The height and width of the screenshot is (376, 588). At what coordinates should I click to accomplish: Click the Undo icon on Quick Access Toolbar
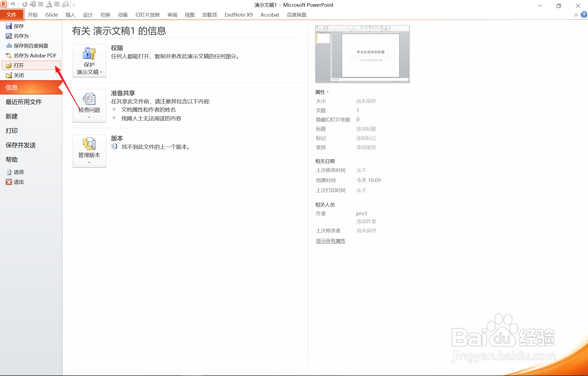pos(13,4)
